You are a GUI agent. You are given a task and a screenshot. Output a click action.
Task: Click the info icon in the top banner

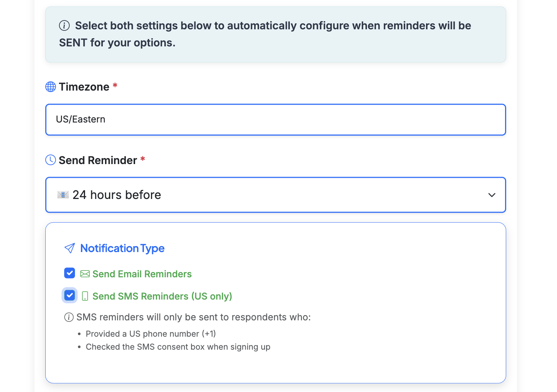(64, 25)
